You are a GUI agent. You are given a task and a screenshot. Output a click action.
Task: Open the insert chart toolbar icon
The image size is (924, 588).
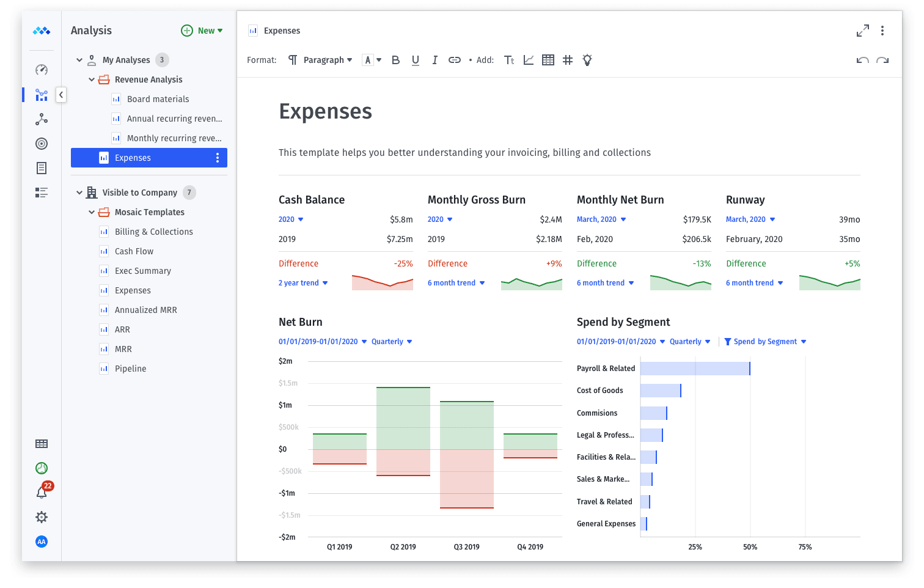[529, 60]
